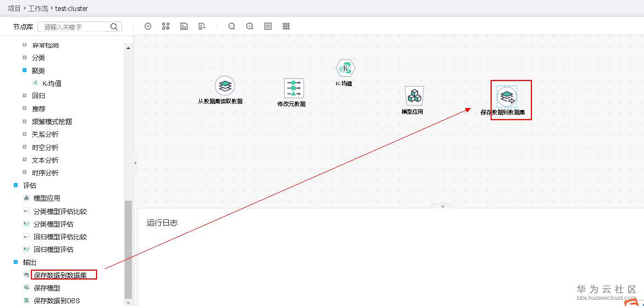This screenshot has width=644, height=306.
Task: Select the 保存数据到数据集 label in the tree
Action: [60, 275]
